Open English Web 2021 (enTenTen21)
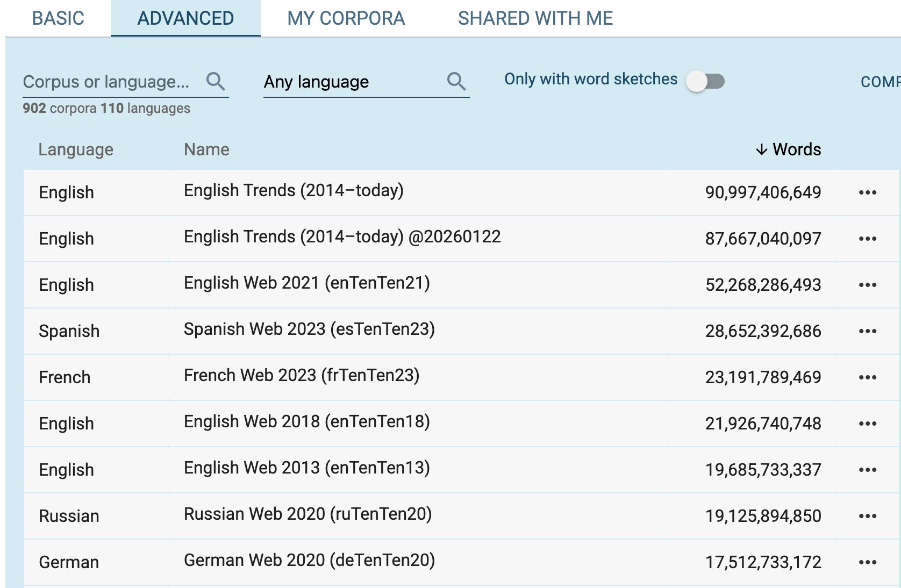This screenshot has width=901, height=588. coord(307,283)
